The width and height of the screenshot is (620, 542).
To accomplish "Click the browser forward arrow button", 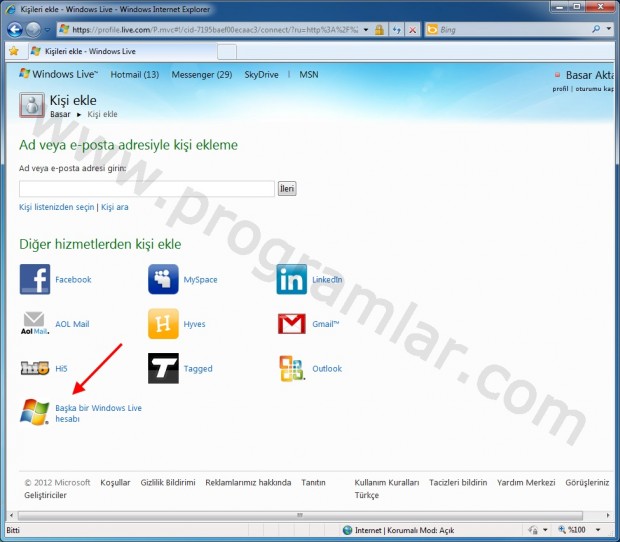I will [33, 30].
